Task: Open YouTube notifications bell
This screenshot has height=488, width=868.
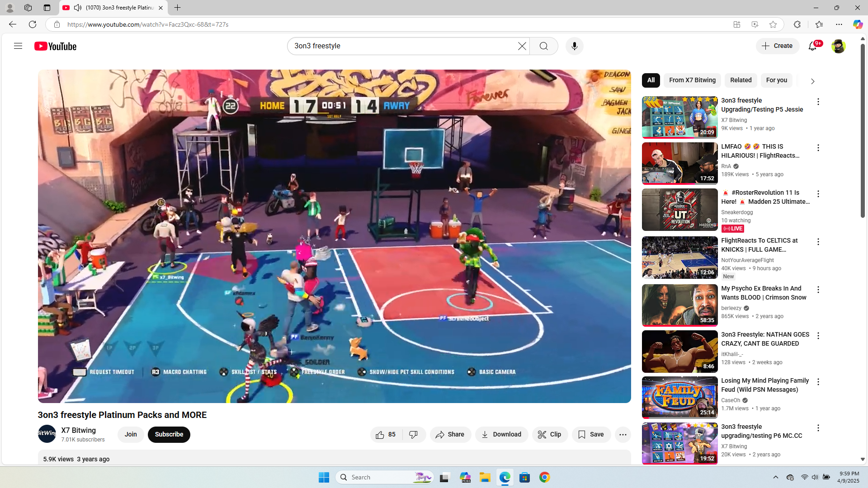Action: coord(813,46)
